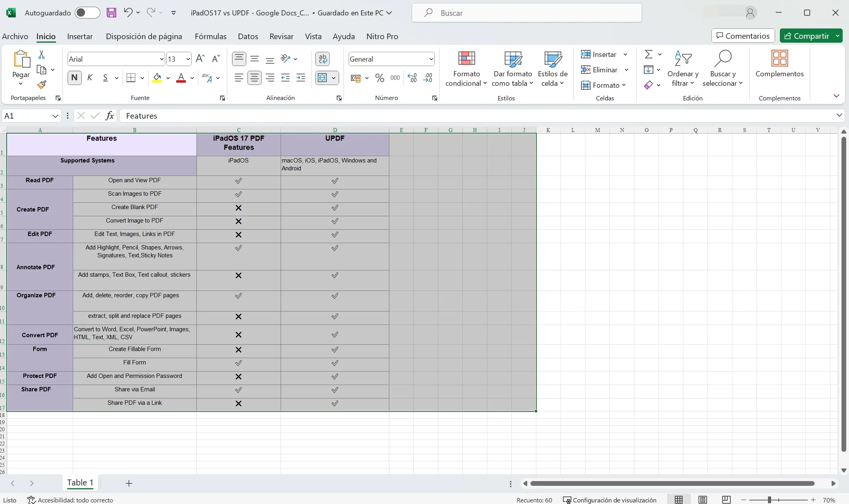
Task: Toggle align left button
Action: (239, 78)
